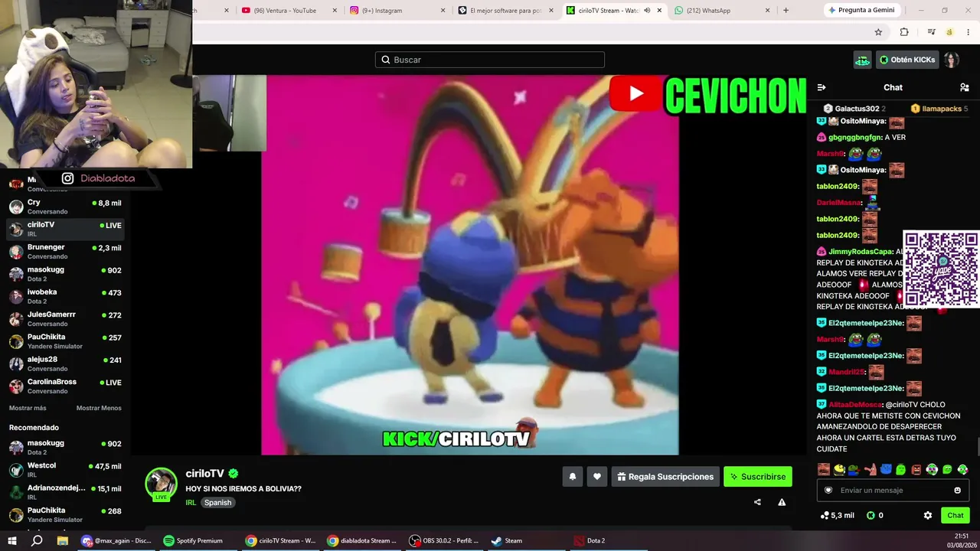Open chat users list icon
The image size is (980, 551).
[964, 87]
